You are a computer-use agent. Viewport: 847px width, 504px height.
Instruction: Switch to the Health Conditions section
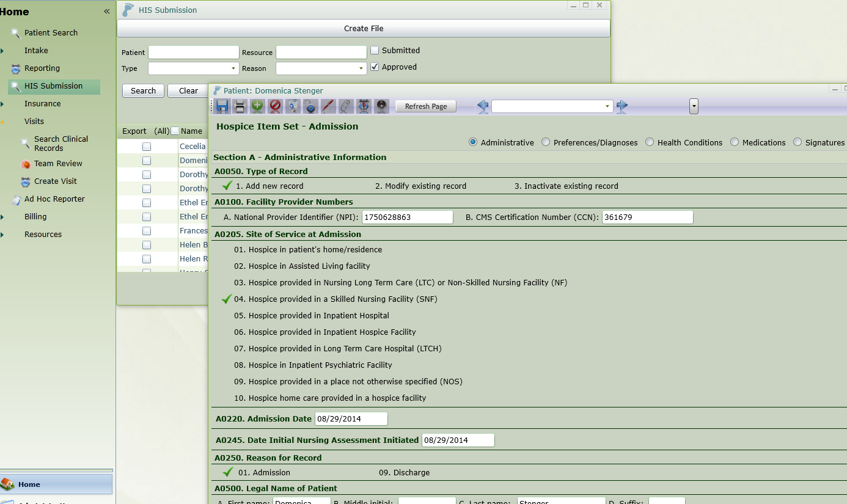click(650, 142)
